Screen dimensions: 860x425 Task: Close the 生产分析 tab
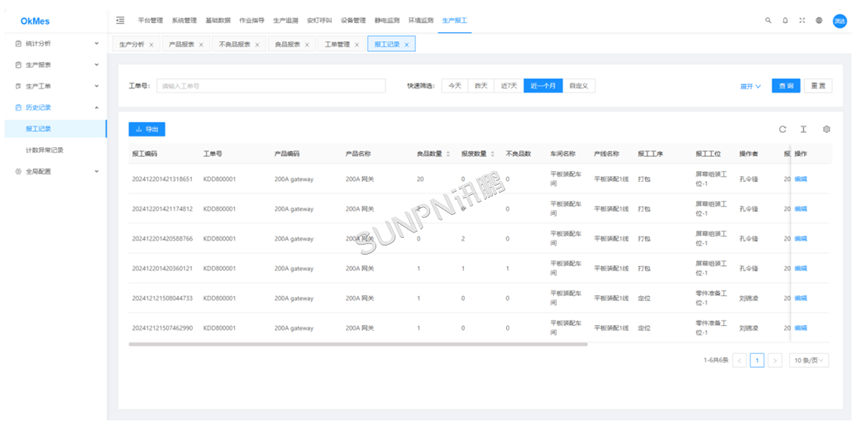click(x=151, y=45)
